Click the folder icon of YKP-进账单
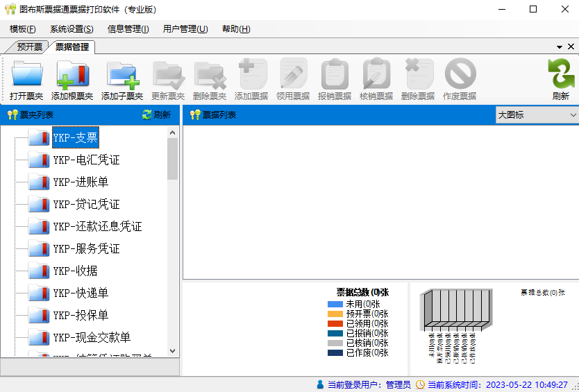The width and height of the screenshot is (579, 392). click(x=39, y=182)
